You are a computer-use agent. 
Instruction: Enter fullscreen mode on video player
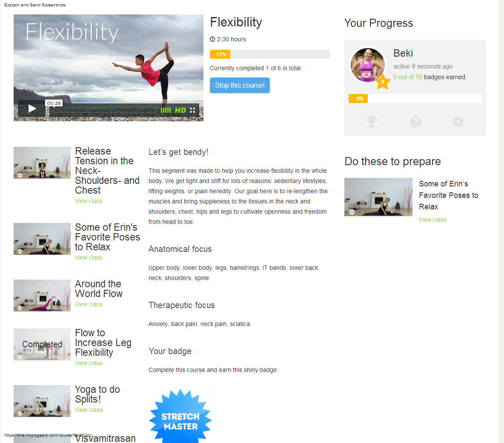click(192, 110)
